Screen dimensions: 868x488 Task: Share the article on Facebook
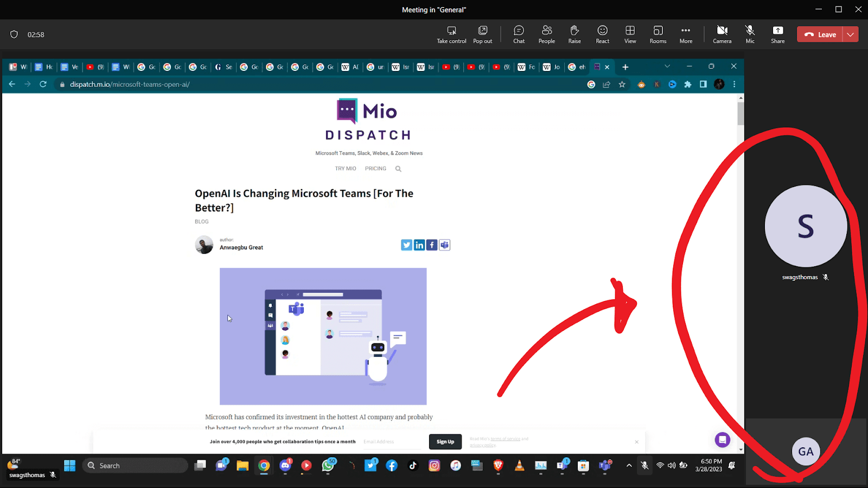[432, 245]
